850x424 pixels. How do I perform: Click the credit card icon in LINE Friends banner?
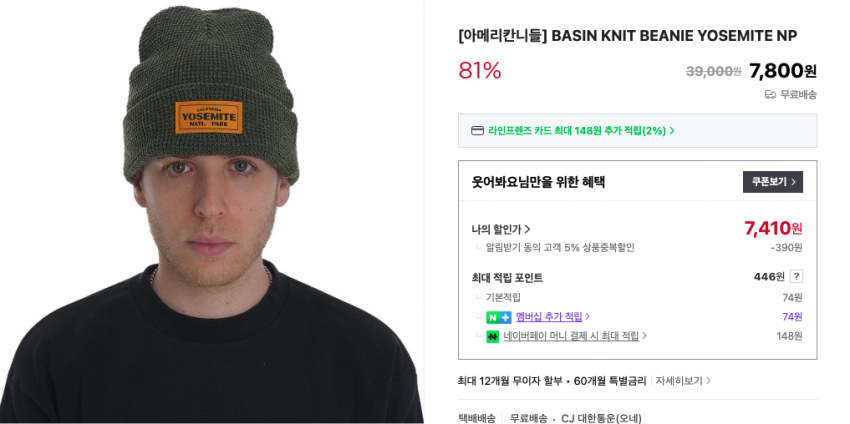point(477,131)
